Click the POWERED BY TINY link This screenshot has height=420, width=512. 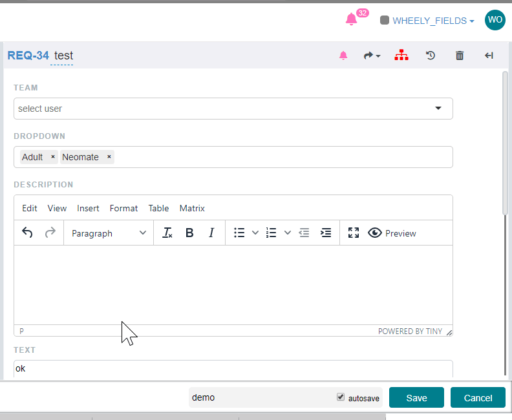click(410, 331)
